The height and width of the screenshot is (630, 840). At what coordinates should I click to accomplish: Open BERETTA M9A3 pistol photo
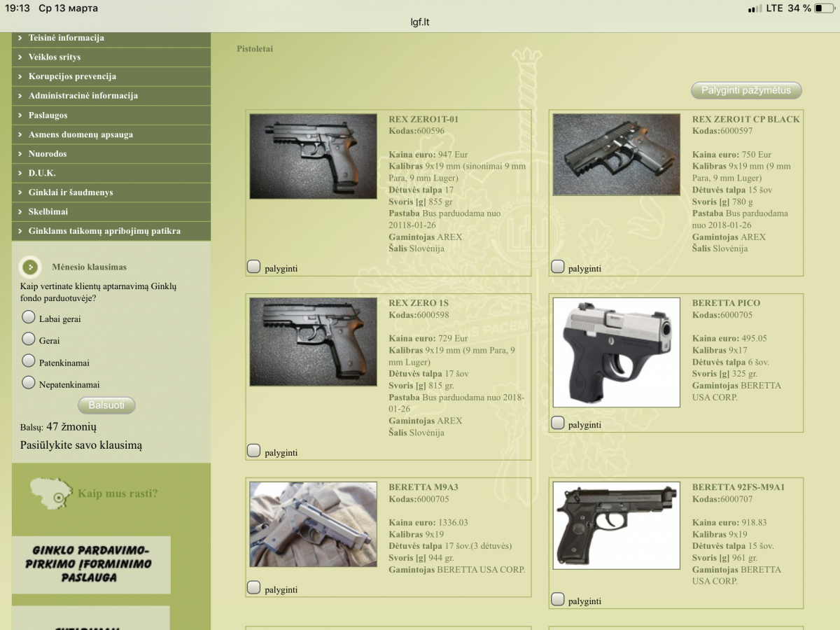[314, 525]
